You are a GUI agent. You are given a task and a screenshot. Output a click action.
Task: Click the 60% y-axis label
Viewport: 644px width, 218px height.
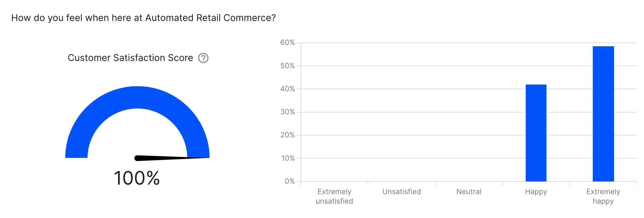tap(287, 43)
